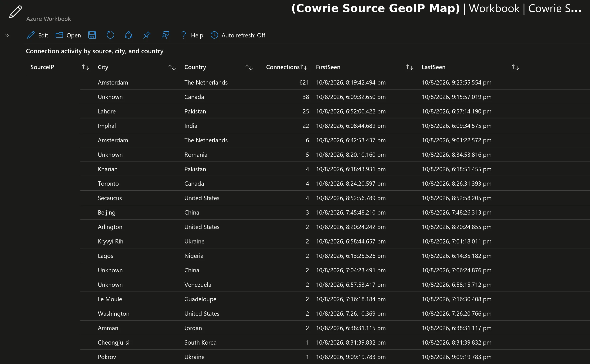Select the Arlington city cell
This screenshot has height=364, width=590.
110,227
